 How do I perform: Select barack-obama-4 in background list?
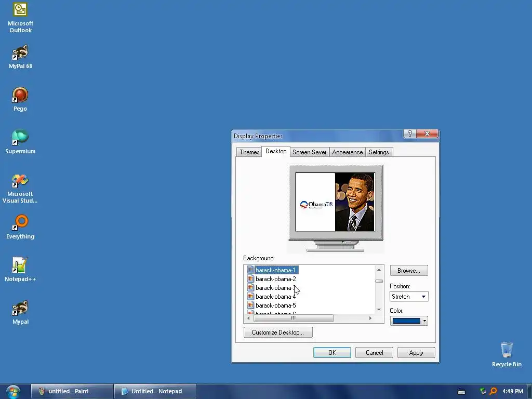(275, 297)
